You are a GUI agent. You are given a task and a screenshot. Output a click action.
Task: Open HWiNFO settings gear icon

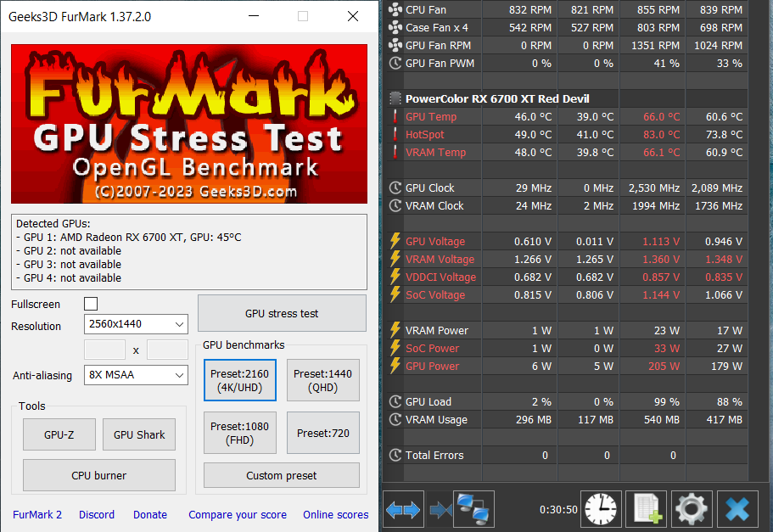coord(692,509)
